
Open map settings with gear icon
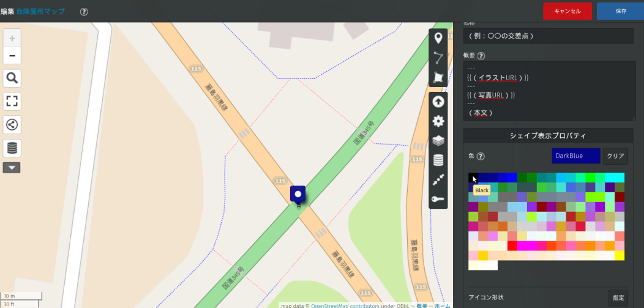438,121
